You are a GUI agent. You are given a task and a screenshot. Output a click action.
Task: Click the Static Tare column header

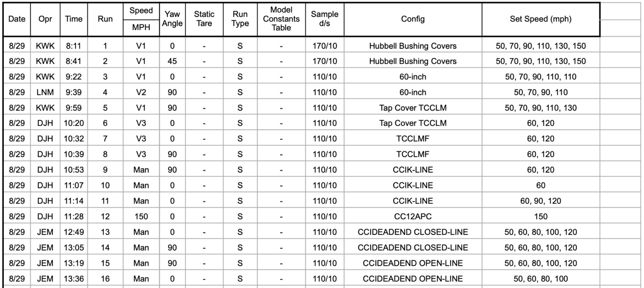pyautogui.click(x=204, y=19)
